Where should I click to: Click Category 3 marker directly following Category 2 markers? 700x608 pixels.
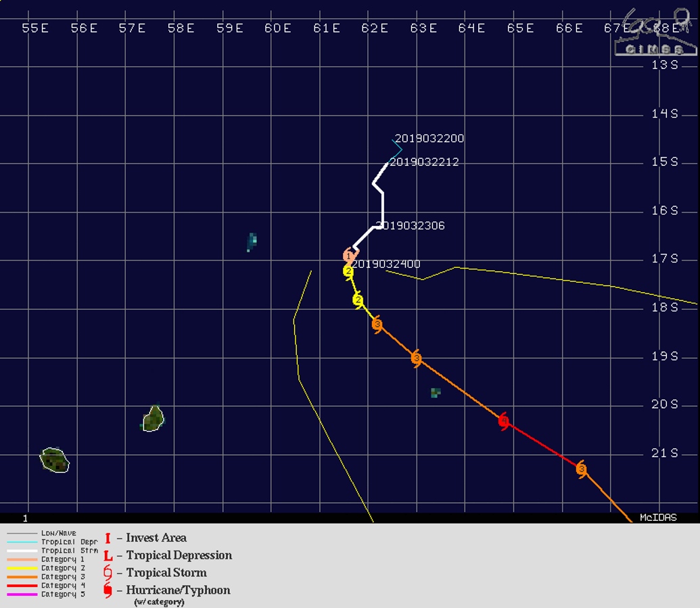(x=377, y=324)
